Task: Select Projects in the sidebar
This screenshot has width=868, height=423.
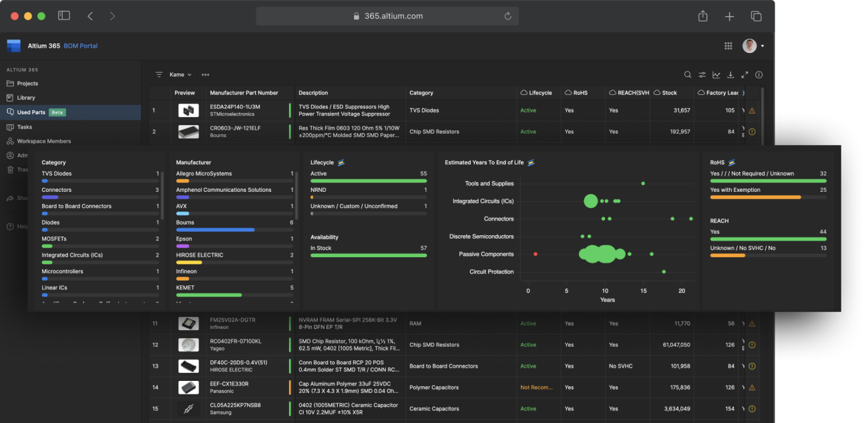Action: tap(31, 83)
